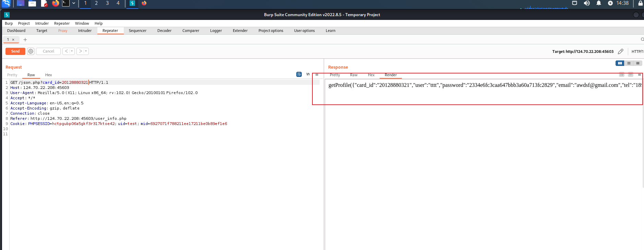
Task: Switch to the Dashboard tab
Action: (x=16, y=31)
